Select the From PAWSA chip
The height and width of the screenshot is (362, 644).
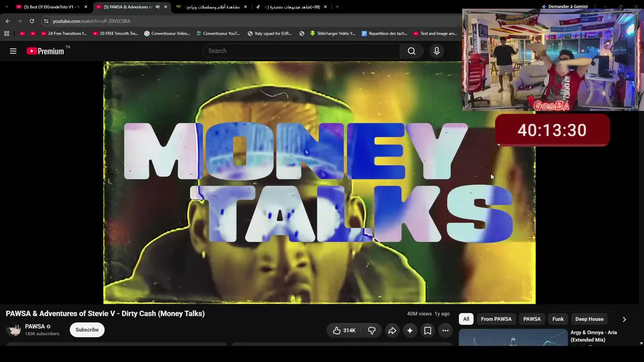tap(496, 319)
